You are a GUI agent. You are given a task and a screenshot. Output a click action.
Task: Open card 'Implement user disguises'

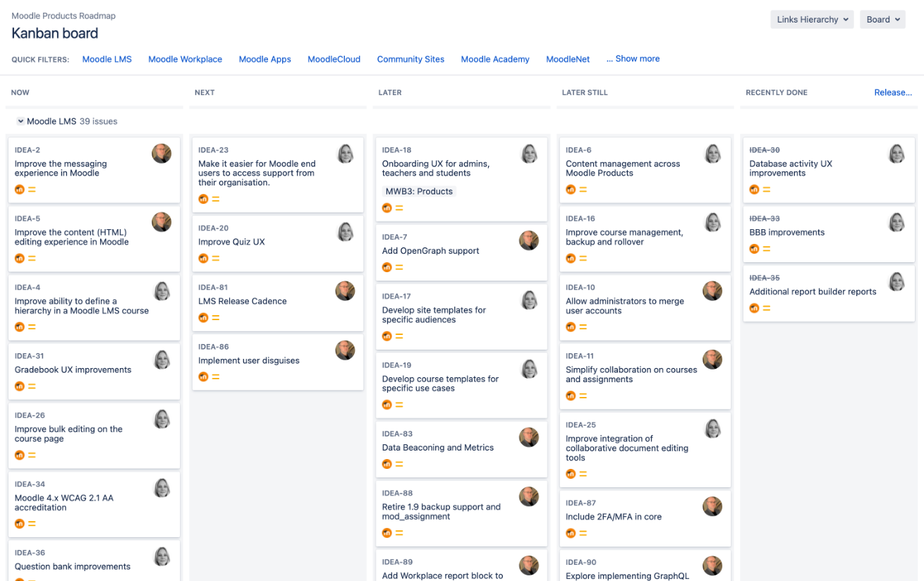click(x=278, y=362)
